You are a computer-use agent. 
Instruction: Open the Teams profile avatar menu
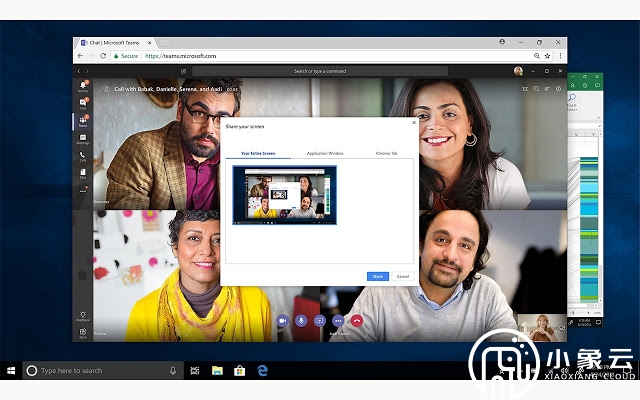[x=518, y=71]
